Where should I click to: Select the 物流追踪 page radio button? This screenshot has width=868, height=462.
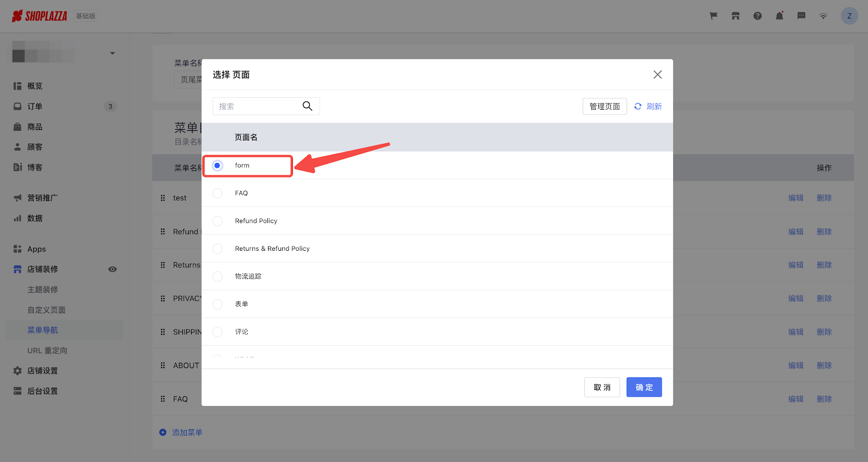click(218, 276)
